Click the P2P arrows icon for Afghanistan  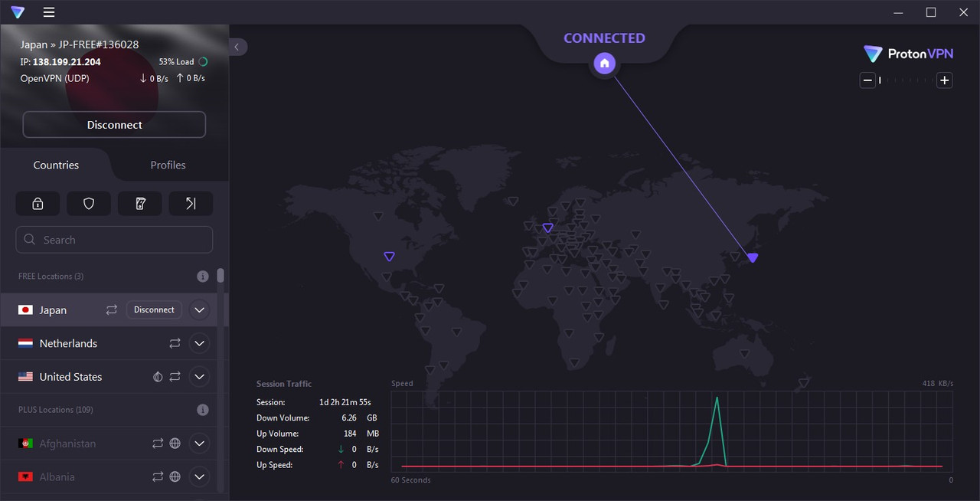pos(158,444)
